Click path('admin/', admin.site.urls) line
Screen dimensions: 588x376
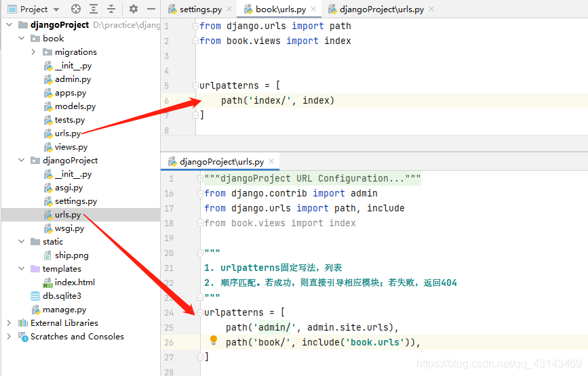(x=312, y=327)
